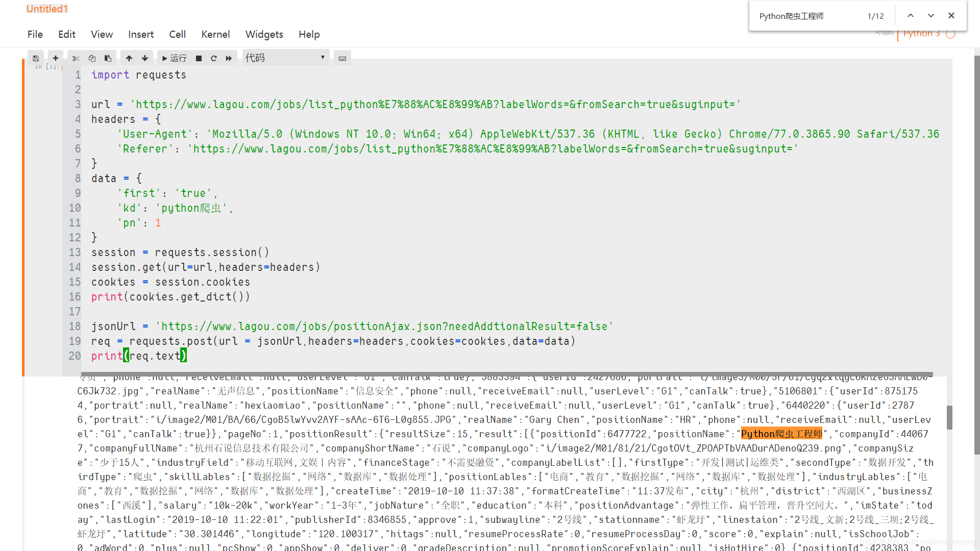Open the cell type dropdown 代码
The width and height of the screenshot is (980, 551).
click(286, 58)
